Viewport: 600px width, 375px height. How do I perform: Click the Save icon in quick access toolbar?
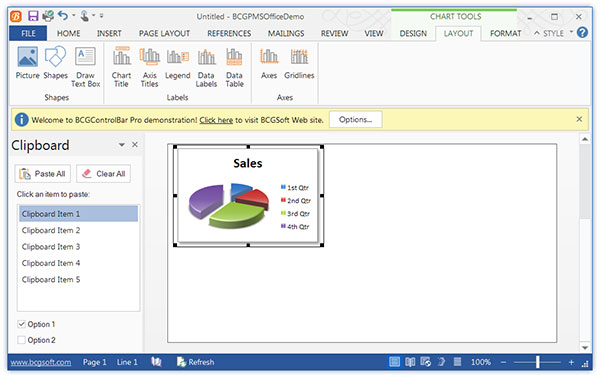click(x=33, y=16)
